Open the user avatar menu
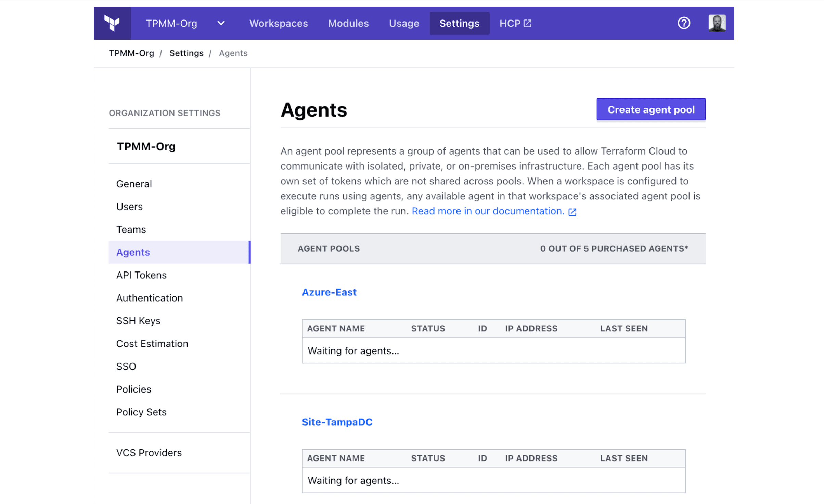 [x=717, y=23]
